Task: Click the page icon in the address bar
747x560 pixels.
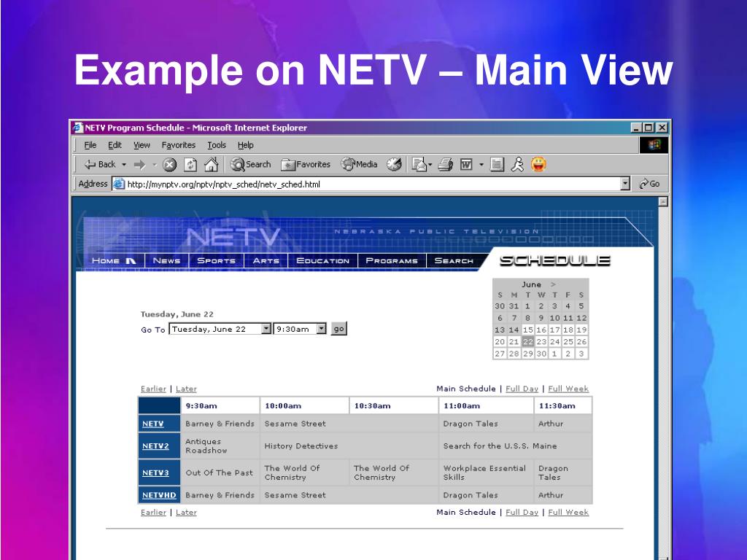Action: coord(119,184)
